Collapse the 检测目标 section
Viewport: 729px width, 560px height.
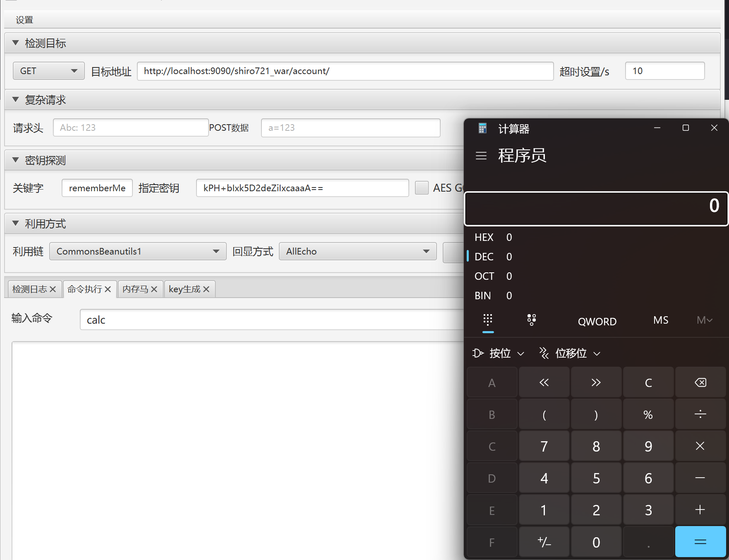pos(16,43)
